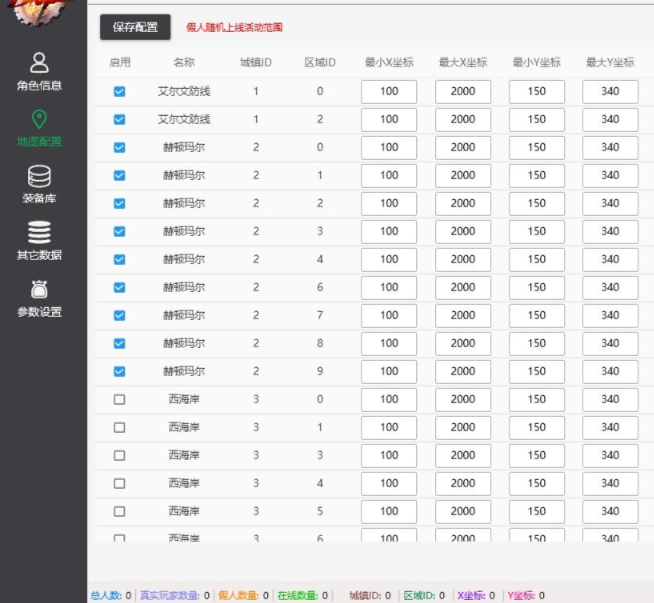Select the 装备库 menu label
The width and height of the screenshot is (654, 603).
39,198
